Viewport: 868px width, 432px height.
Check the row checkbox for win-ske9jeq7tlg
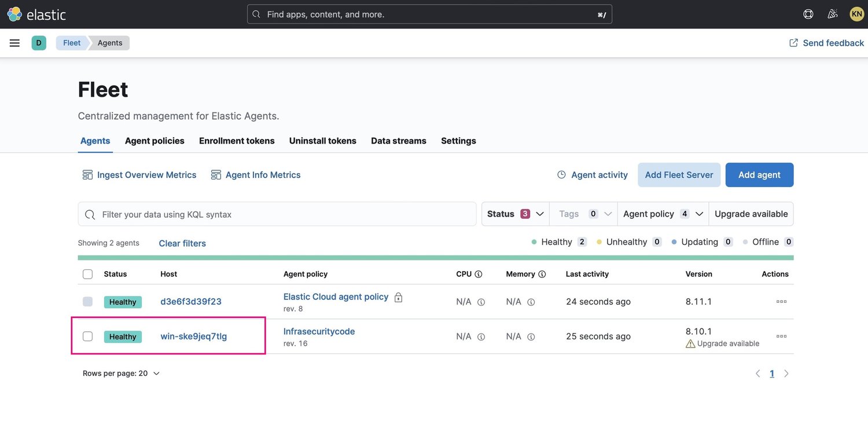[x=87, y=335]
